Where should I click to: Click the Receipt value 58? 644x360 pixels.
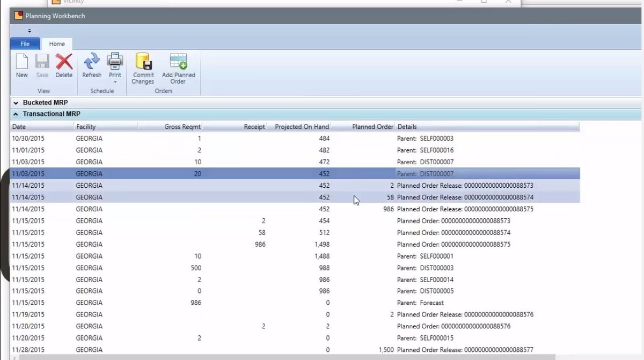(261, 233)
